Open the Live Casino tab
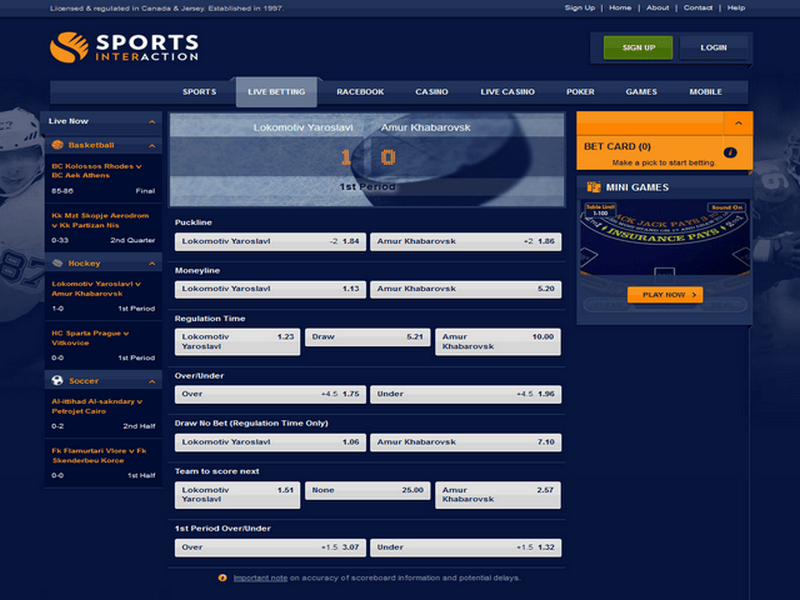800x600 pixels. point(508,92)
